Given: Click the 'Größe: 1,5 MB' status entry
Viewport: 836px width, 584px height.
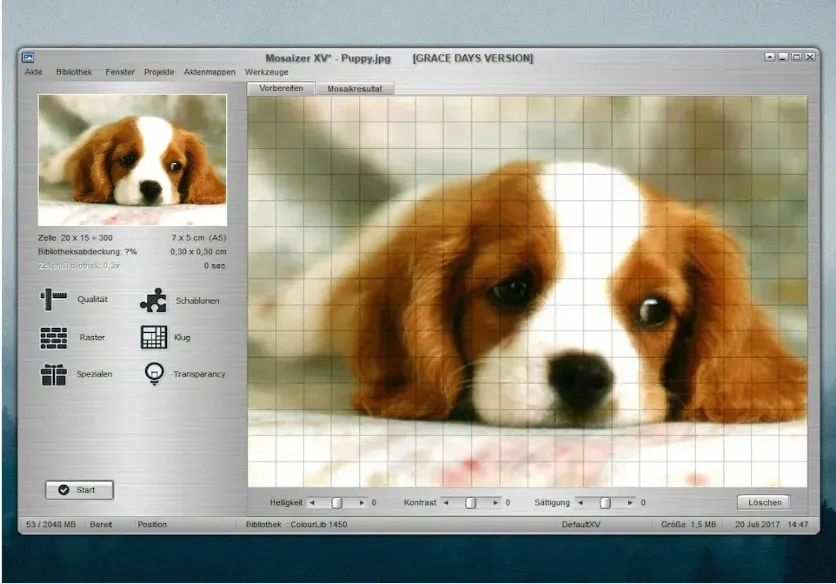Looking at the screenshot, I should pyautogui.click(x=688, y=525).
